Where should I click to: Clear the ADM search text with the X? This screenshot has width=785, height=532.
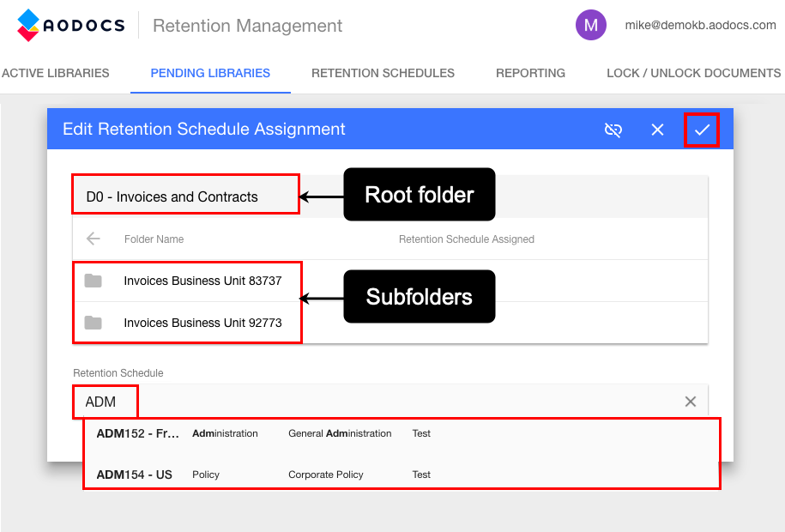690,401
